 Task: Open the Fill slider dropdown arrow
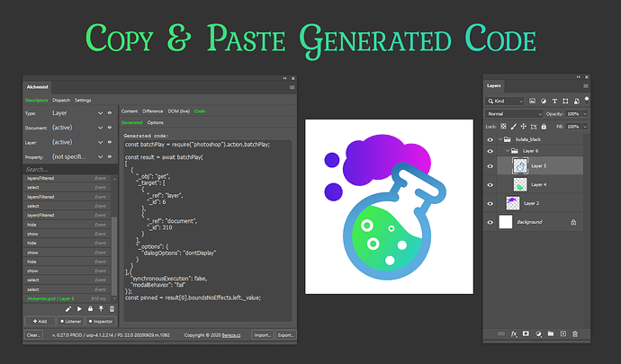(585, 127)
